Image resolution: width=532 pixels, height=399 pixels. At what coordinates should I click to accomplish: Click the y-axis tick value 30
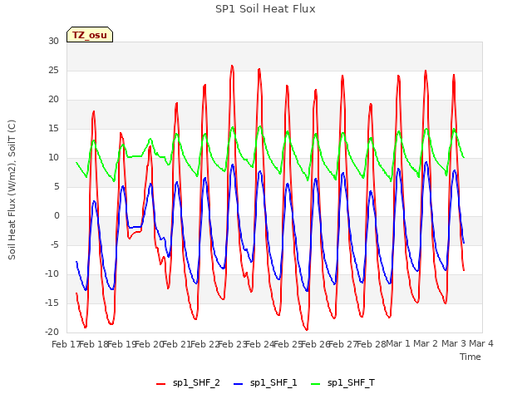53,41
